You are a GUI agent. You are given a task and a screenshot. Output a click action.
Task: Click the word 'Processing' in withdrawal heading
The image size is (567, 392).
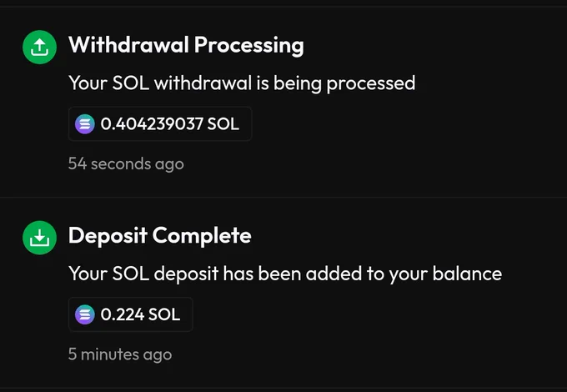tap(249, 46)
